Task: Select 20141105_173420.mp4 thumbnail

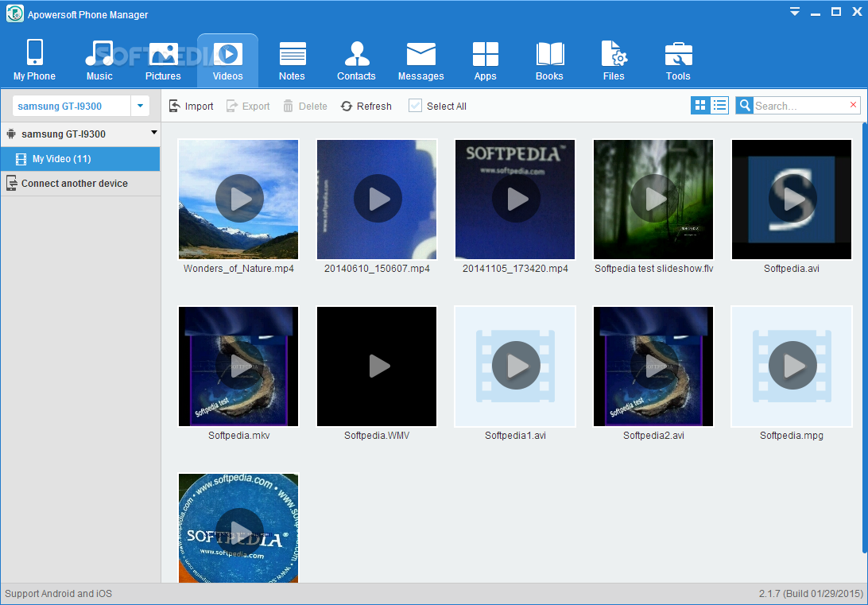Action: [515, 200]
